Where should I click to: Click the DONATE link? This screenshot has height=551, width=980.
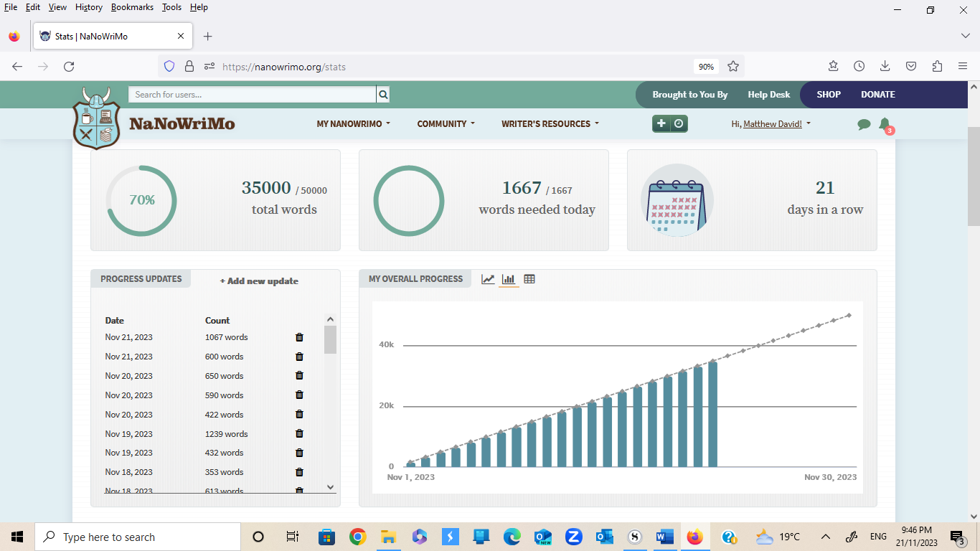tap(878, 95)
